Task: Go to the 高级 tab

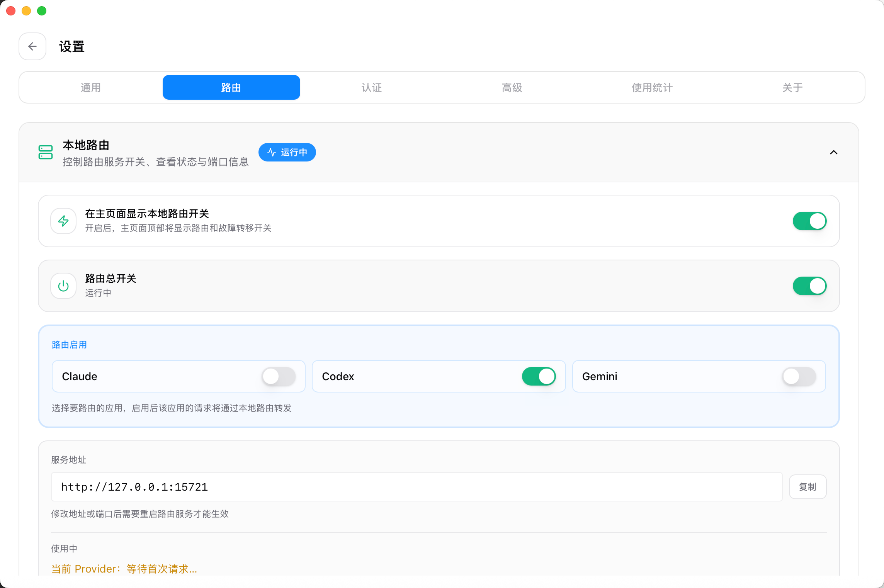Action: pos(512,88)
